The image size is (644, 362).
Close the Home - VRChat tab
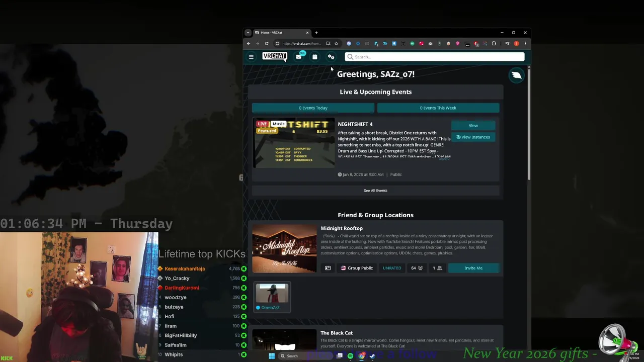pos(307,33)
